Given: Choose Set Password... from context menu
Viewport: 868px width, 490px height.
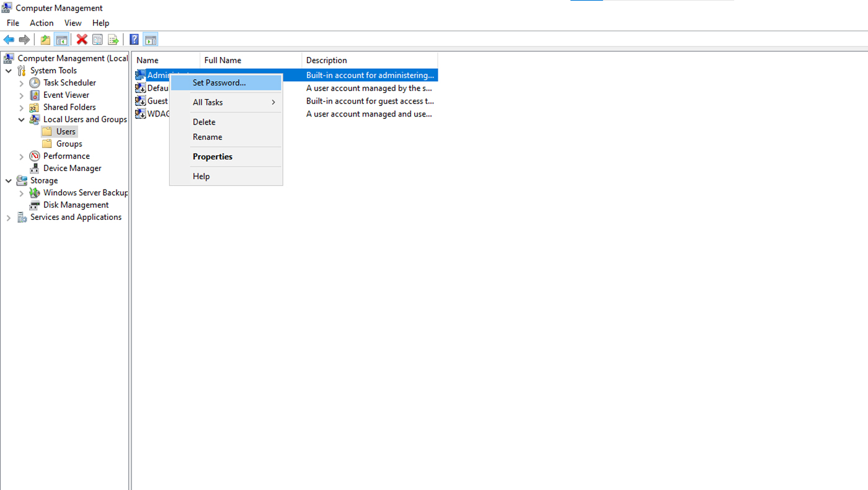Looking at the screenshot, I should pos(219,82).
